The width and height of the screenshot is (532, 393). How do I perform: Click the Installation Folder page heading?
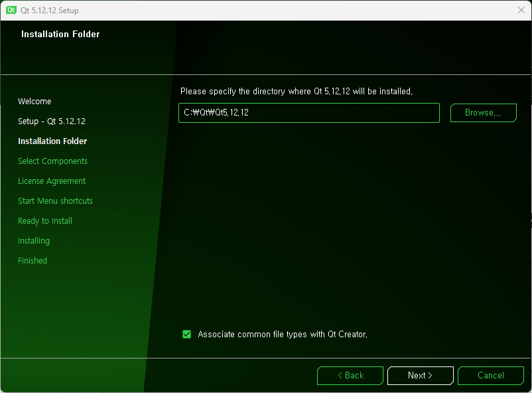click(60, 34)
